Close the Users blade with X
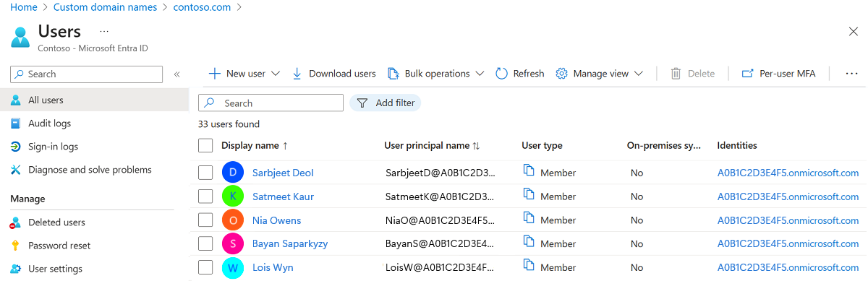 click(853, 31)
